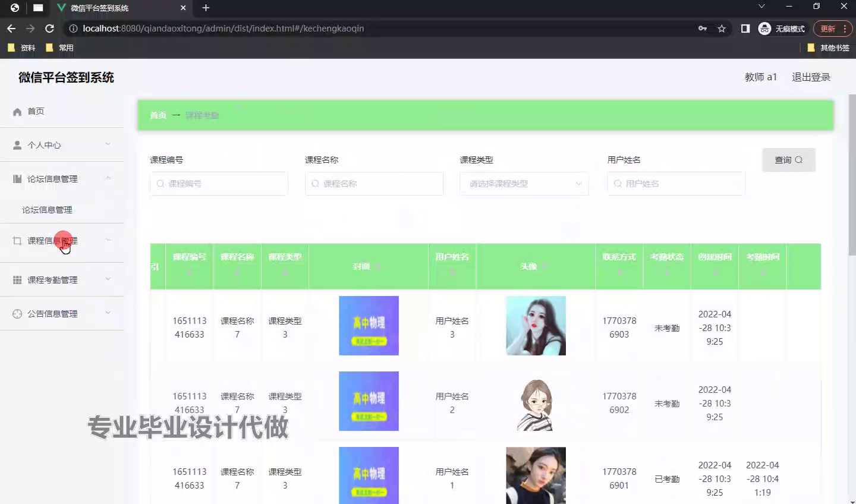This screenshot has height=504, width=856.
Task: Open a new browser tab with plus
Action: pyautogui.click(x=206, y=8)
